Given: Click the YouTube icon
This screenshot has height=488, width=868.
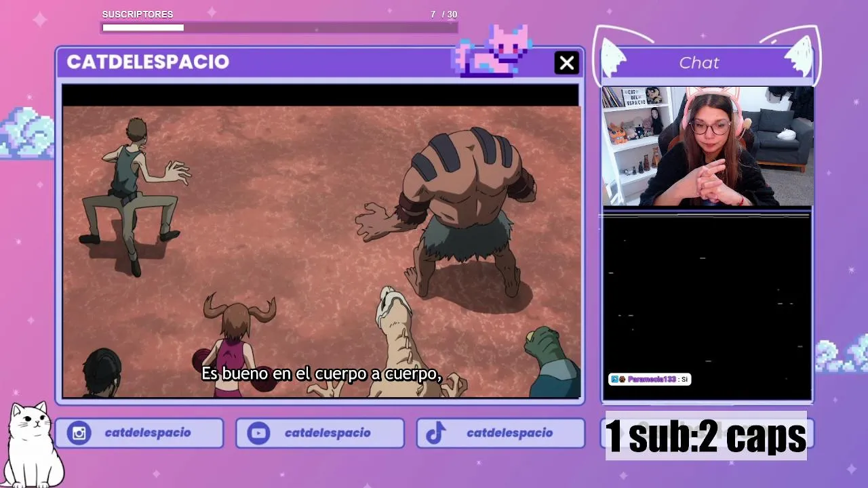Looking at the screenshot, I should 258,433.
